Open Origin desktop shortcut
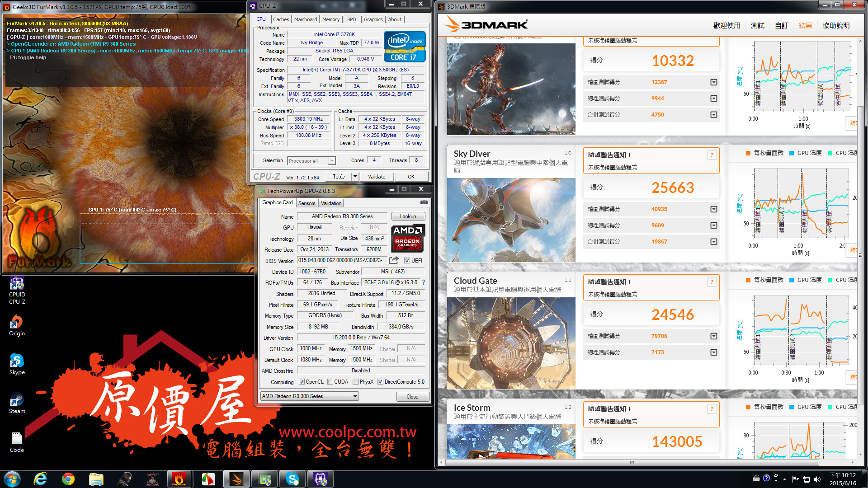Viewport: 868px width, 488px height. coord(17,325)
